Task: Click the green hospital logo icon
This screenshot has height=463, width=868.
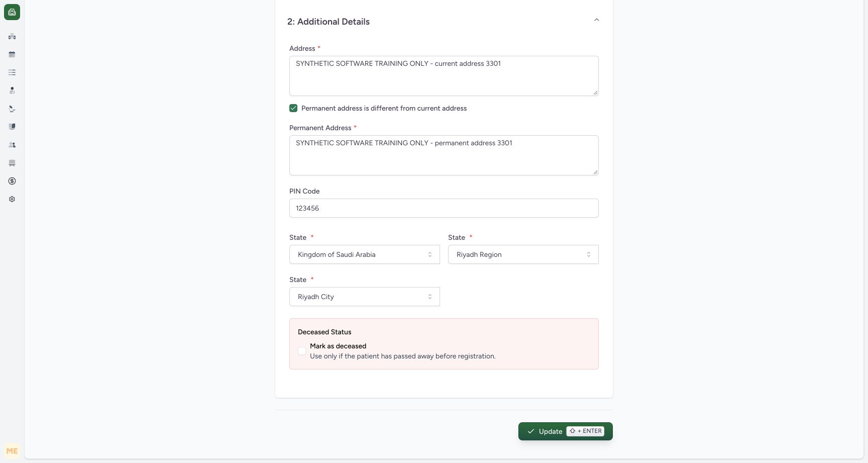Action: tap(12, 12)
